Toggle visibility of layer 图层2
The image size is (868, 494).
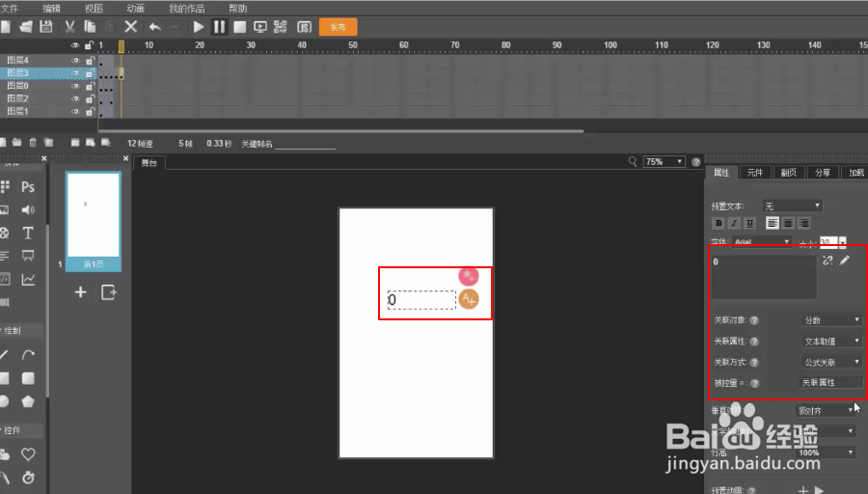tap(75, 98)
